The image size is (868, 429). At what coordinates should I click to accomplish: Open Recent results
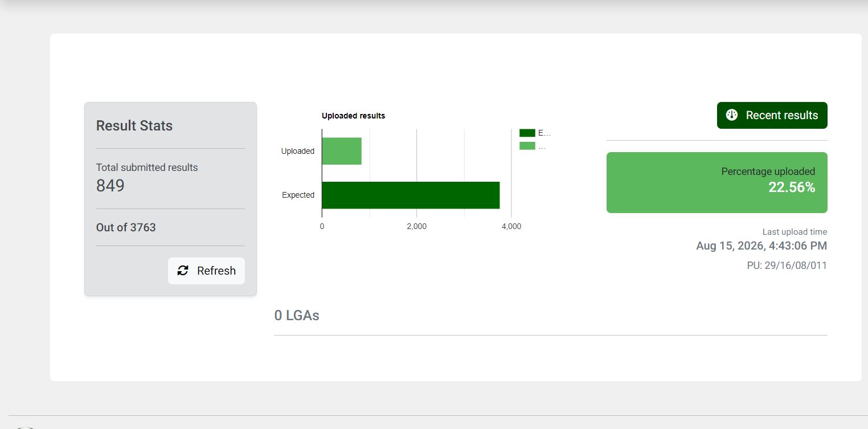pyautogui.click(x=772, y=115)
